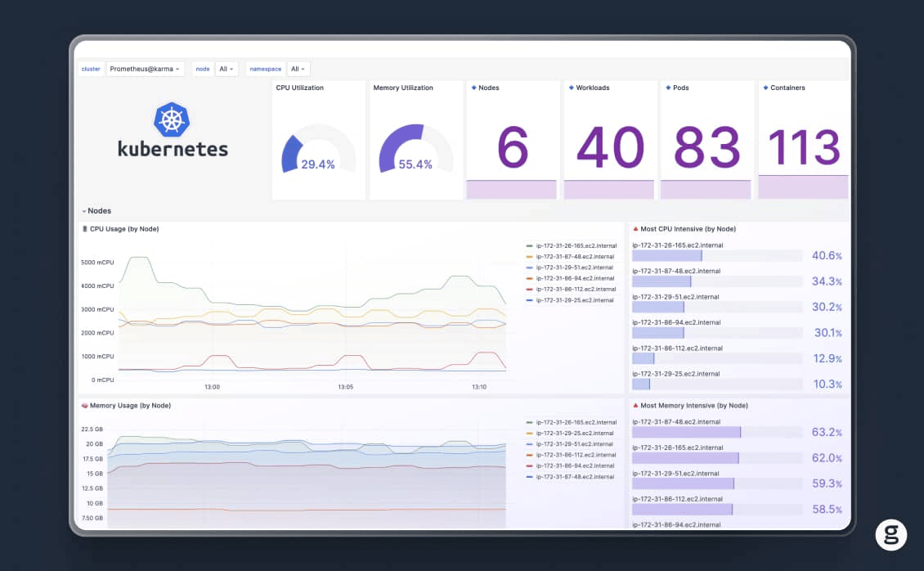Viewport: 924px width, 571px height.
Task: Open the Pods stat panel title
Action: pos(680,88)
